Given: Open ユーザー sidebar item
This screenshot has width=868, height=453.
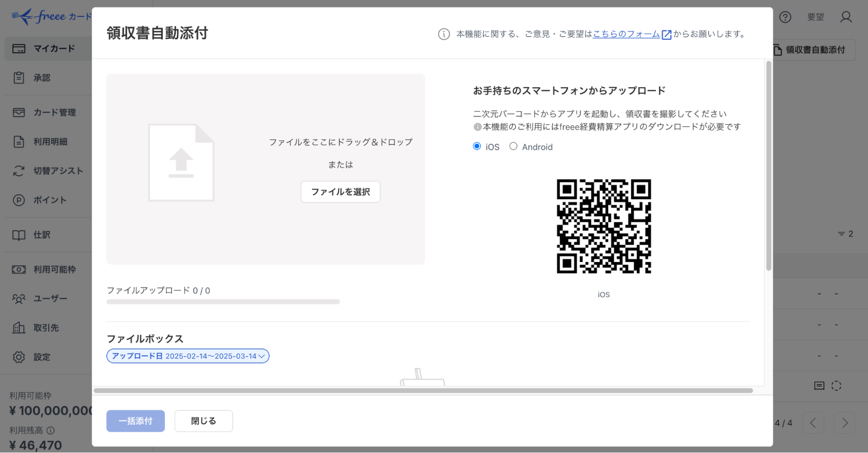Looking at the screenshot, I should (48, 299).
